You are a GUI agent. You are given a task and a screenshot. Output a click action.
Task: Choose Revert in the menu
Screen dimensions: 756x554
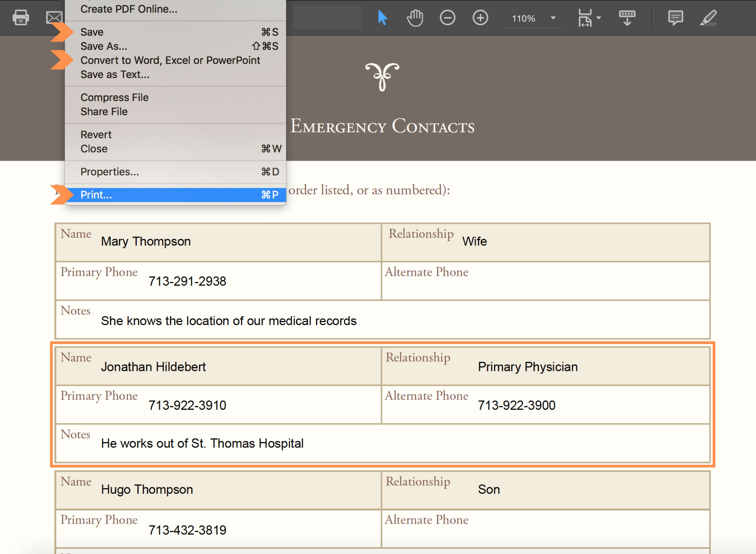tap(175, 135)
